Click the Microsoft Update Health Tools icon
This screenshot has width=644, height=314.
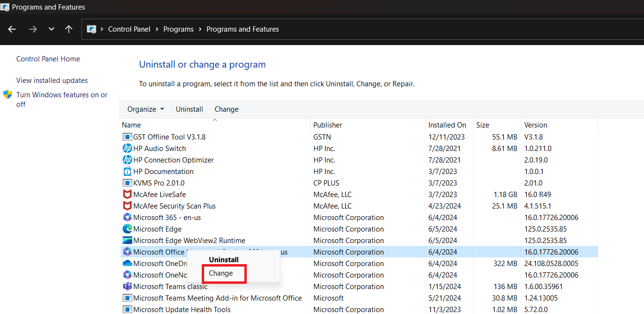point(127,310)
